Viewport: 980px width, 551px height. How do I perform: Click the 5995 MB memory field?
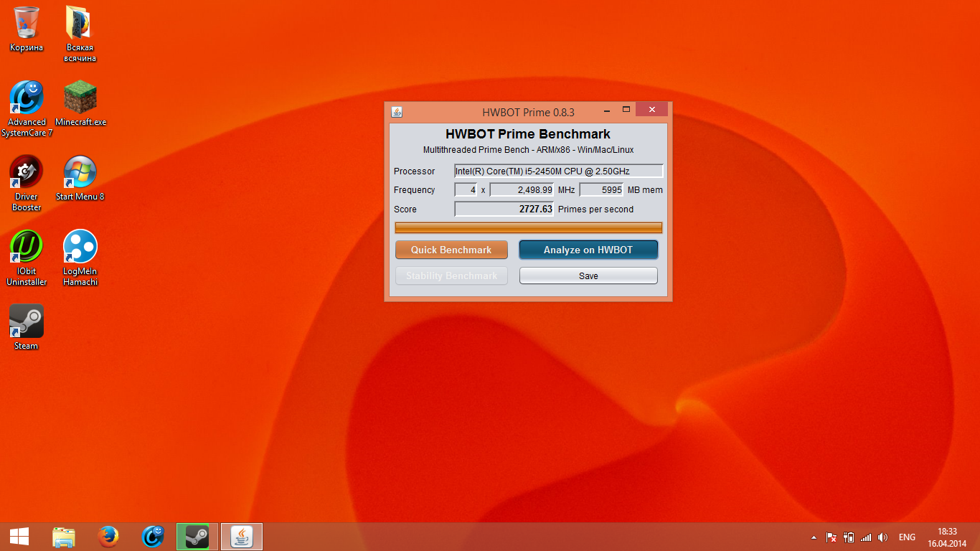tap(601, 189)
